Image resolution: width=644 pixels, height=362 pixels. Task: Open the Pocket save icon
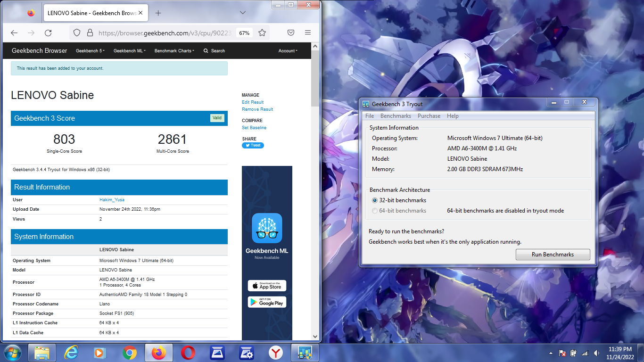291,33
